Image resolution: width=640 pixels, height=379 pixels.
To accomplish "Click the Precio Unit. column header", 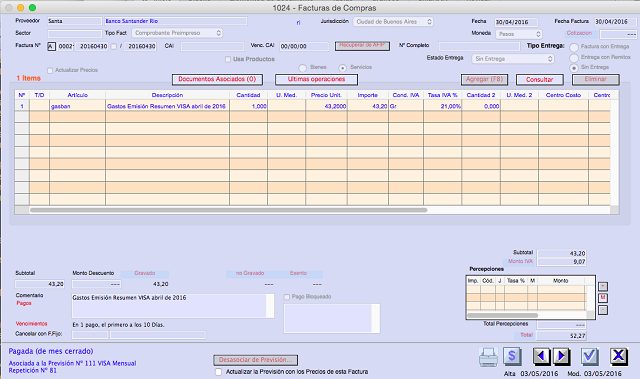I will tap(326, 95).
